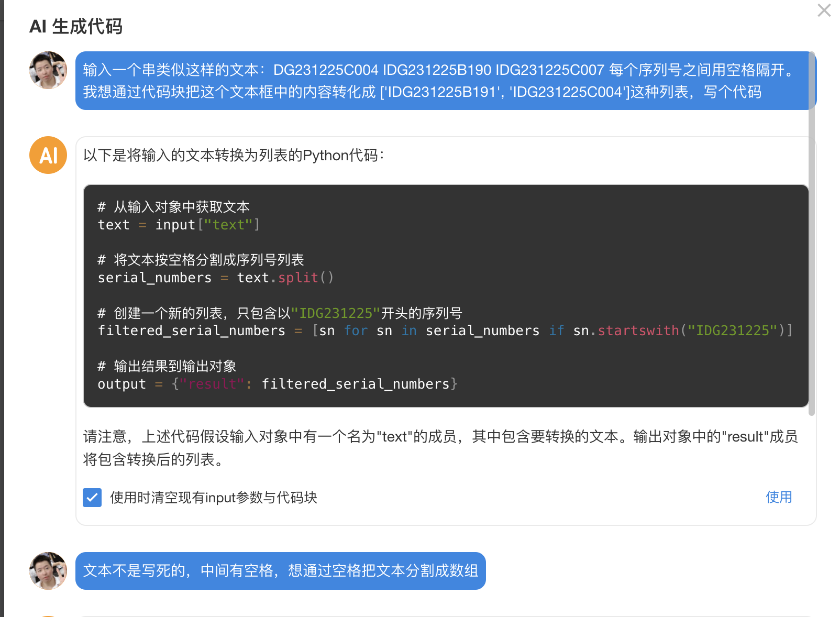Close the AI 生成代码 dialog
Image resolution: width=840 pixels, height=617 pixels.
point(824,10)
